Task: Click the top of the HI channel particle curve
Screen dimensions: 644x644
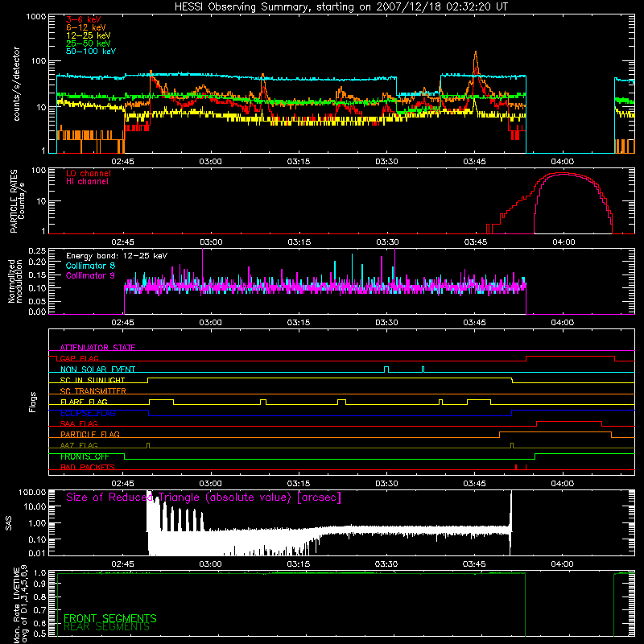Action: click(564, 175)
